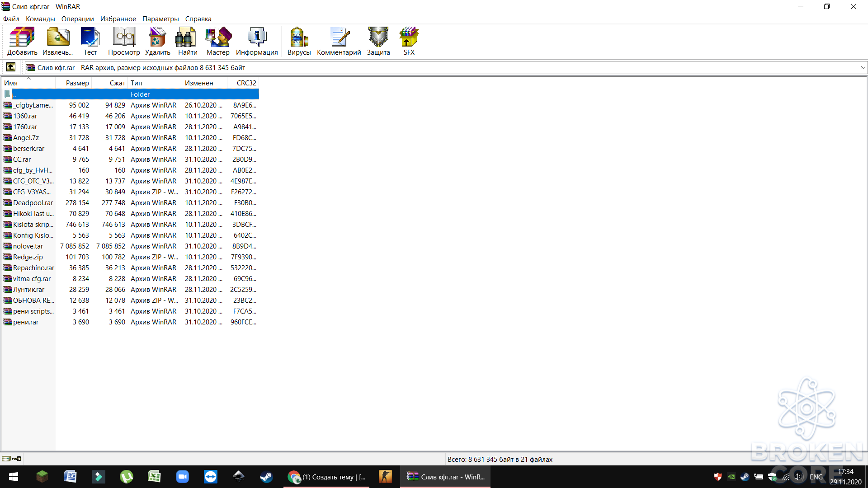Viewport: 868px width, 488px height.
Task: Launch the Мастер (Wizard) tool
Action: pos(218,41)
